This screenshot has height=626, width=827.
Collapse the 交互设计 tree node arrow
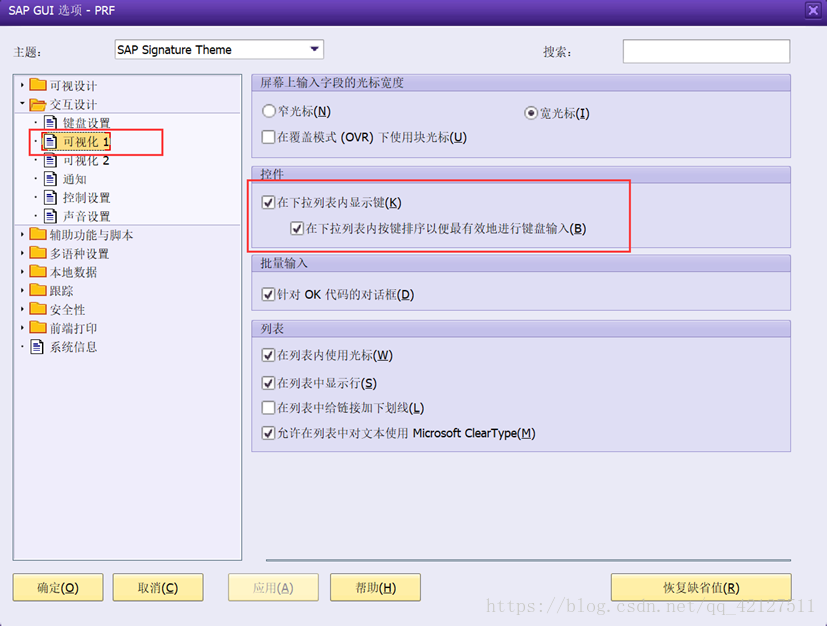click(x=22, y=103)
